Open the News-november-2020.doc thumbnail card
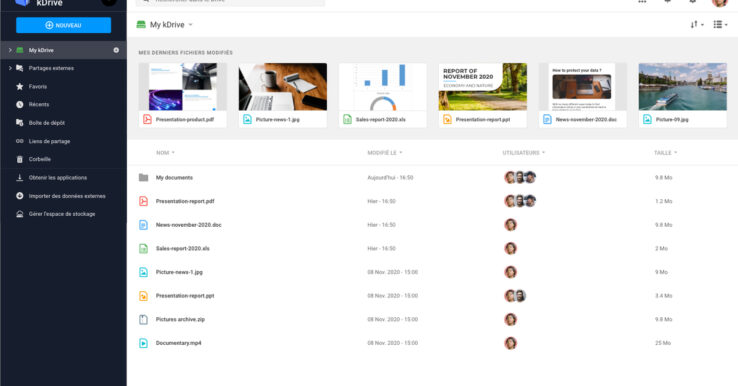 click(x=583, y=95)
